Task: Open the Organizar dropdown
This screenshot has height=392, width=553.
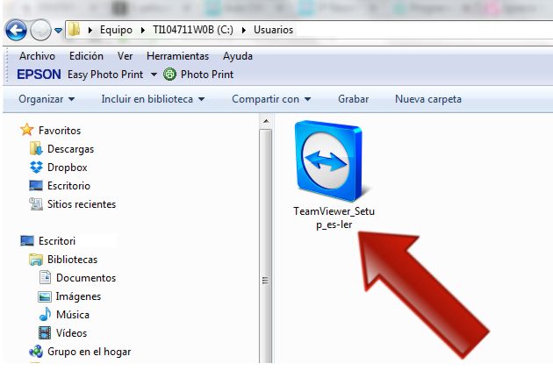Action: pyautogui.click(x=47, y=99)
